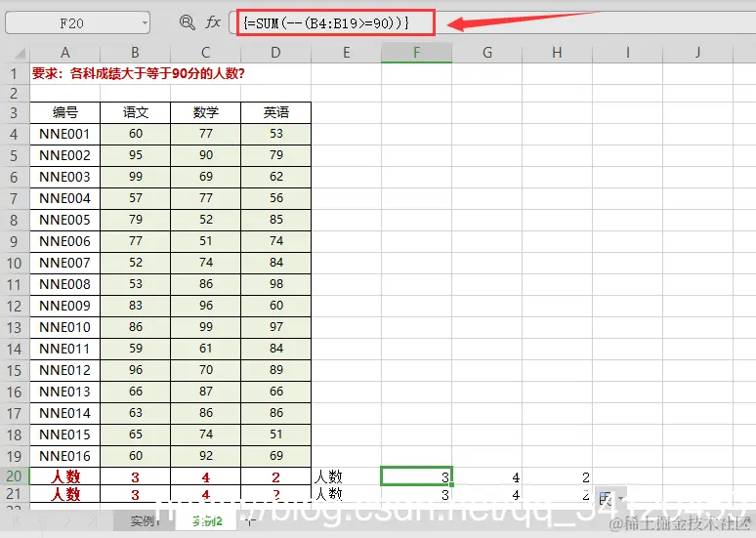
Task: Select column E header
Action: click(346, 53)
